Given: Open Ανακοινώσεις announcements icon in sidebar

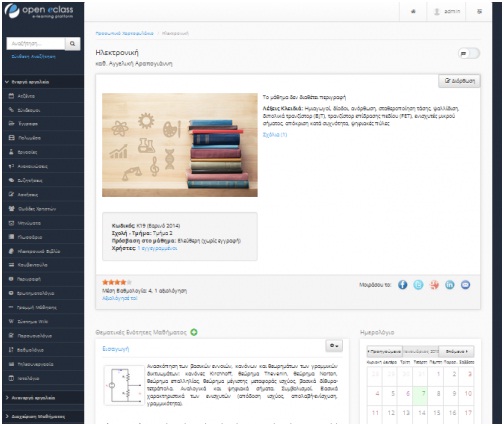Looking at the screenshot, I should [x=12, y=166].
